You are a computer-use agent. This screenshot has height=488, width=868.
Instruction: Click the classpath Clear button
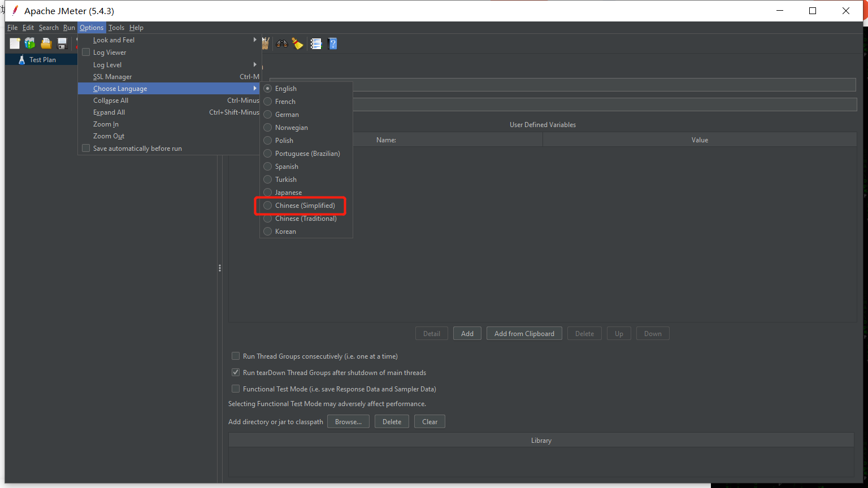click(x=429, y=422)
